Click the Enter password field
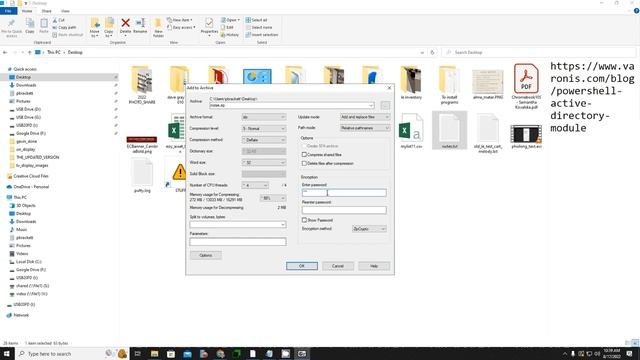The image size is (640, 360). point(344,193)
